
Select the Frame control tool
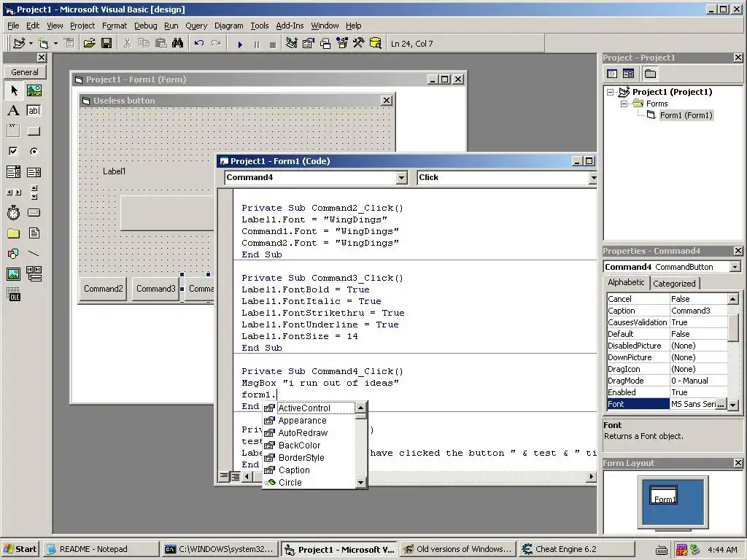click(x=13, y=131)
